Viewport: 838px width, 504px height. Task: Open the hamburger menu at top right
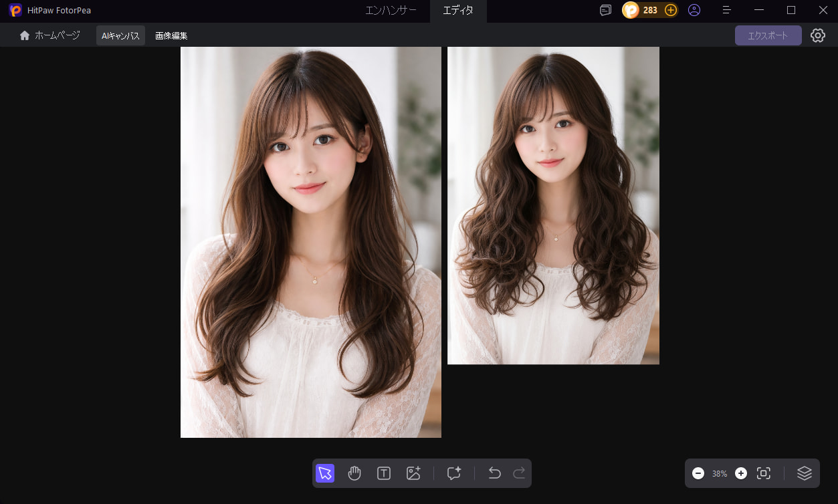pos(726,10)
